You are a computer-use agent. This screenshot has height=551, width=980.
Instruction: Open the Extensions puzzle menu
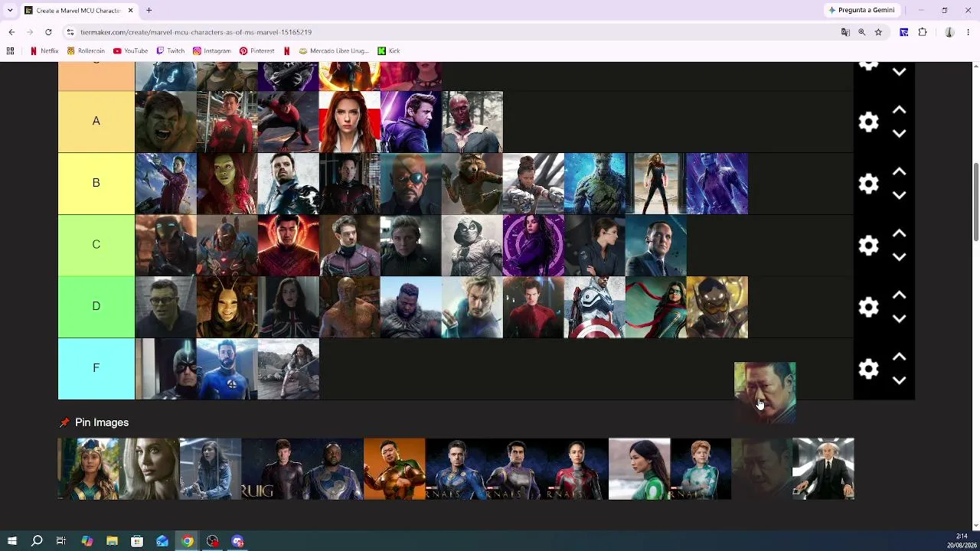click(923, 32)
